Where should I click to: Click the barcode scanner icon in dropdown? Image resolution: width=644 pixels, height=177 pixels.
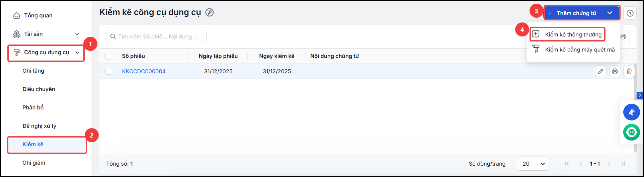pyautogui.click(x=536, y=49)
